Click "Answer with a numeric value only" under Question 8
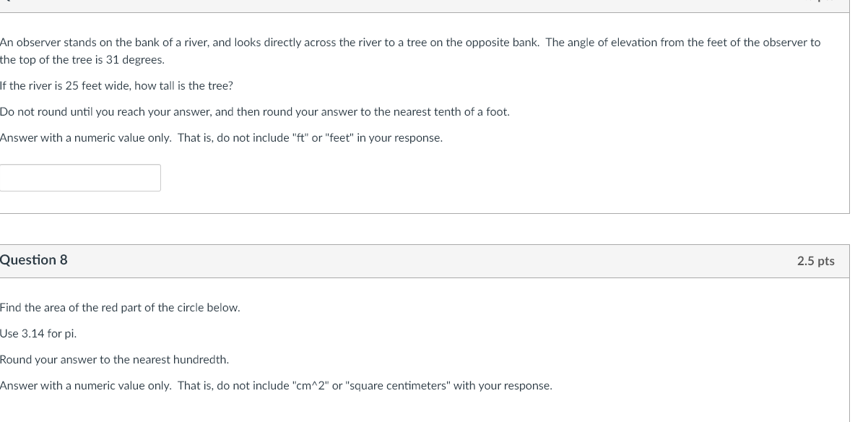 coord(86,386)
